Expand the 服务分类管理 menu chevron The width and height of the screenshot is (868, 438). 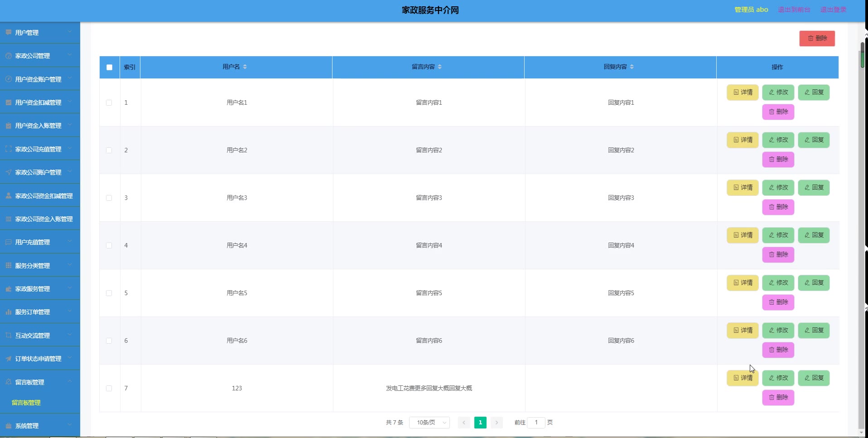pos(70,265)
